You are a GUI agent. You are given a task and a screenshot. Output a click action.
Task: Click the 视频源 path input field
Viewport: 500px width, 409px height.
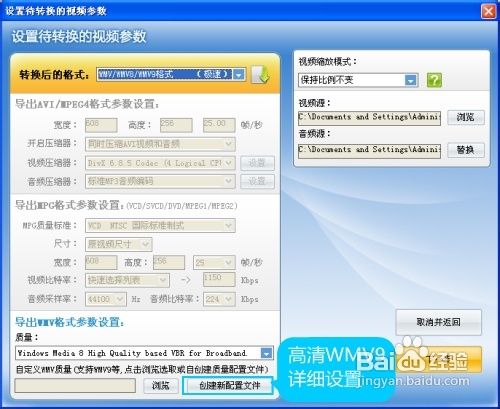tap(369, 118)
